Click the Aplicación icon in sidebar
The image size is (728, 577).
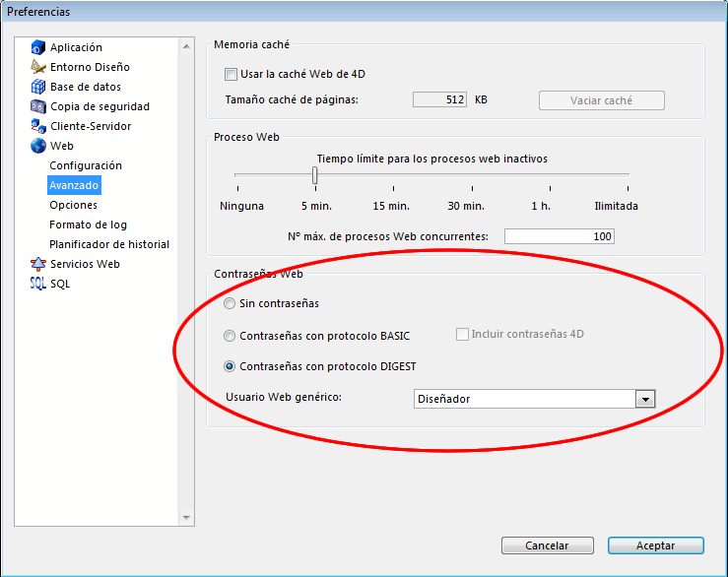pyautogui.click(x=38, y=47)
